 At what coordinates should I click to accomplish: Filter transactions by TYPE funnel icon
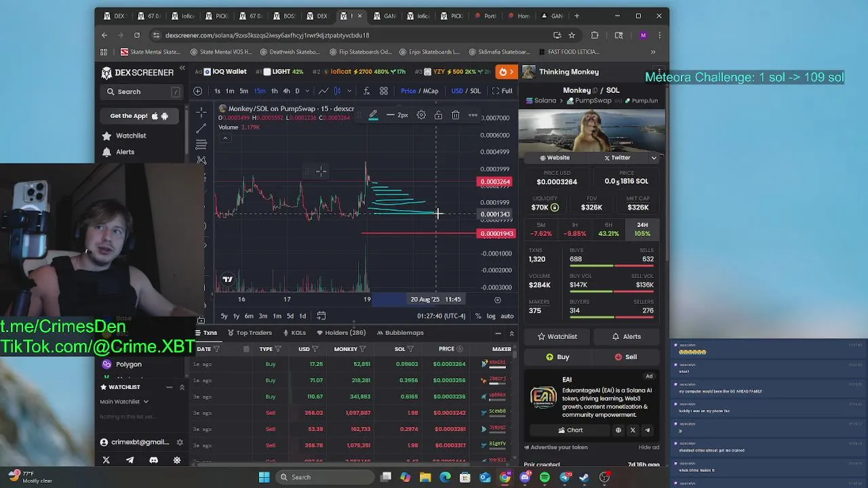point(278,349)
